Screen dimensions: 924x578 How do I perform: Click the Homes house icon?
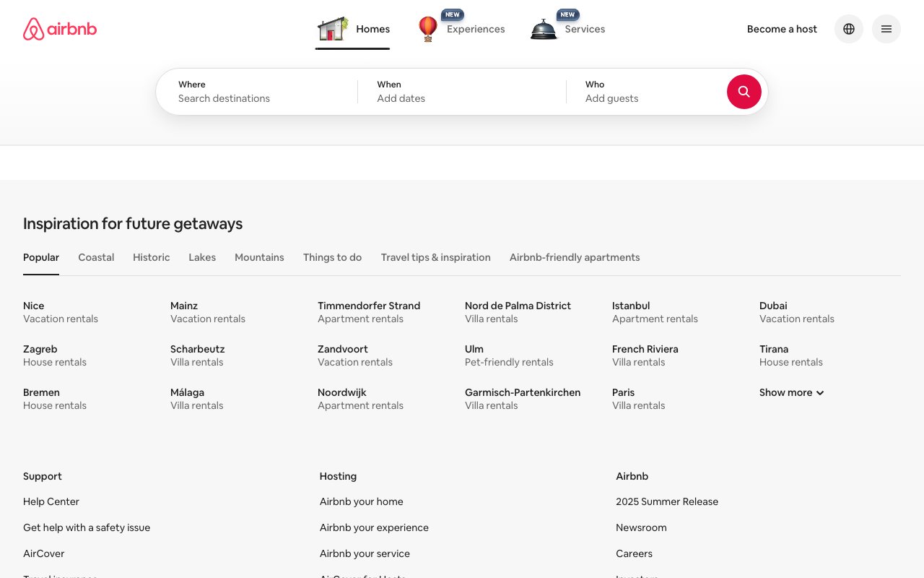[334, 29]
